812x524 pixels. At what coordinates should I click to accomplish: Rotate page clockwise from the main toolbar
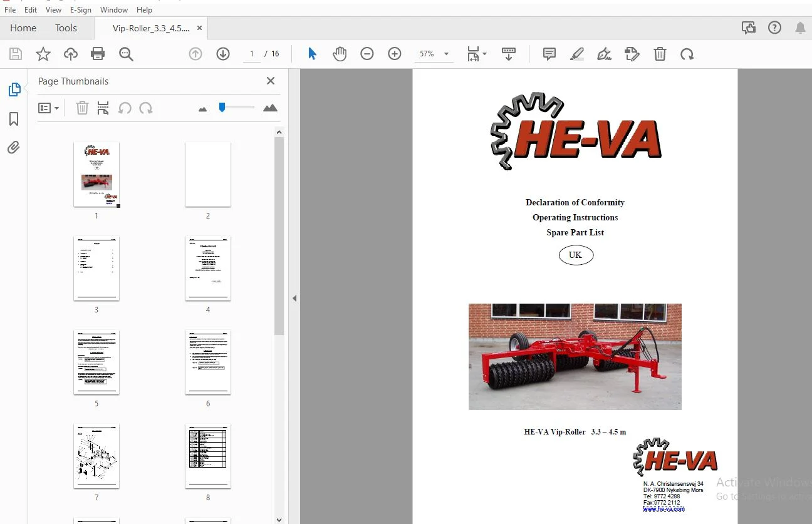(687, 54)
